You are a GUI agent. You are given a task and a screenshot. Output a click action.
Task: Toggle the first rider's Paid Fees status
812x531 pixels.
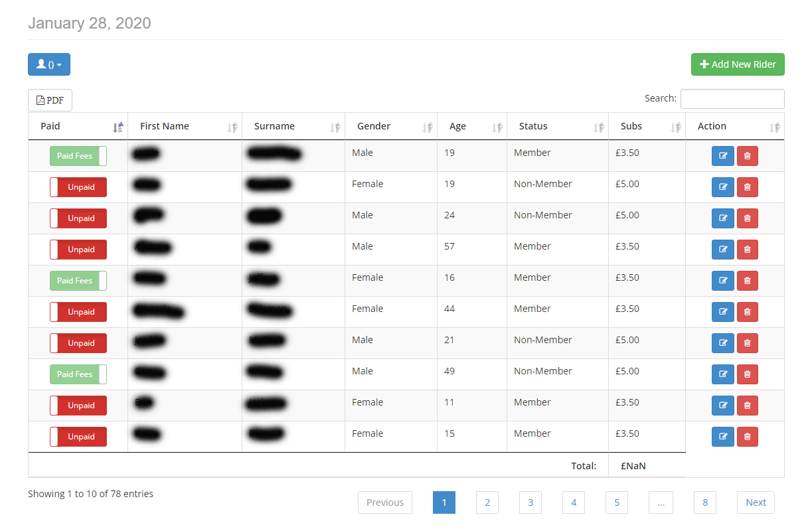pyautogui.click(x=78, y=155)
